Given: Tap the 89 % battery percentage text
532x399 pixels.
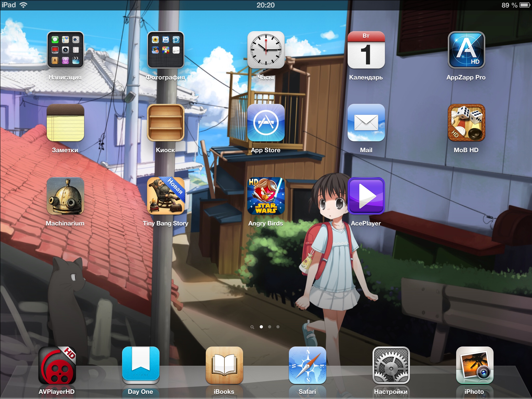Looking at the screenshot, I should point(509,5).
